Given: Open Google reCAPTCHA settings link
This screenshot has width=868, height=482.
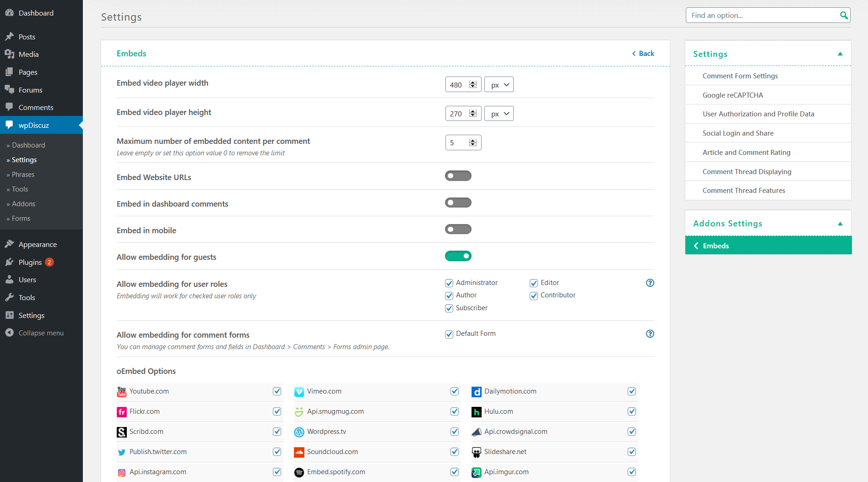Looking at the screenshot, I should tap(732, 95).
